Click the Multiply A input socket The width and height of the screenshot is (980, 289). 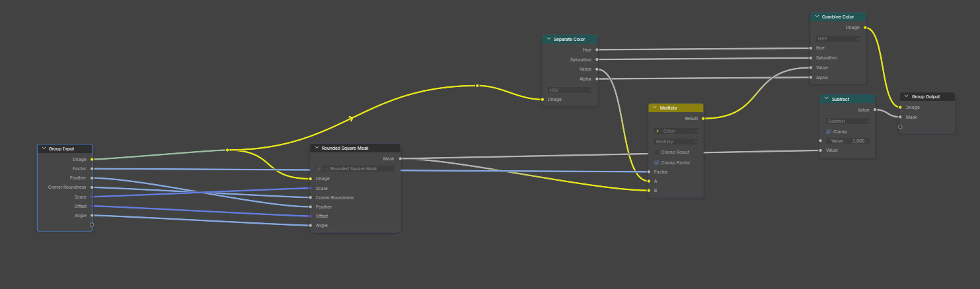(x=649, y=181)
